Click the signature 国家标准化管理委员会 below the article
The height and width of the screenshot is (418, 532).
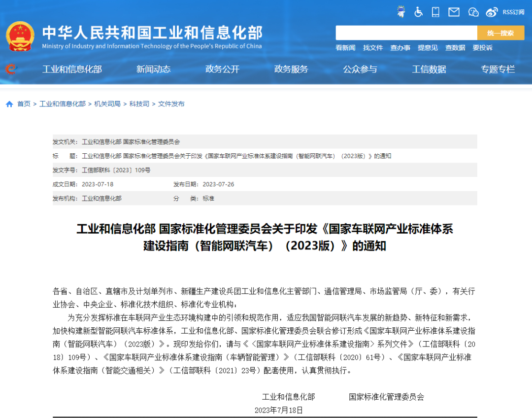[387, 397]
